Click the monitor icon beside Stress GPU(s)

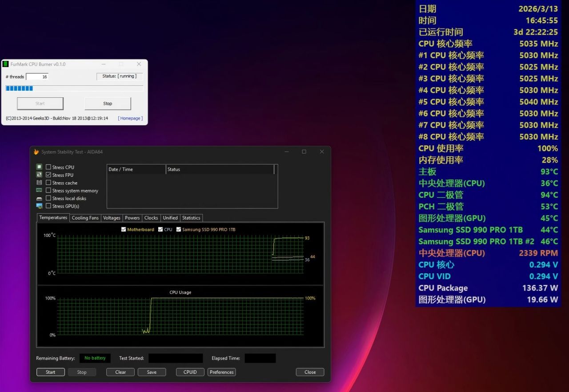pyautogui.click(x=39, y=206)
